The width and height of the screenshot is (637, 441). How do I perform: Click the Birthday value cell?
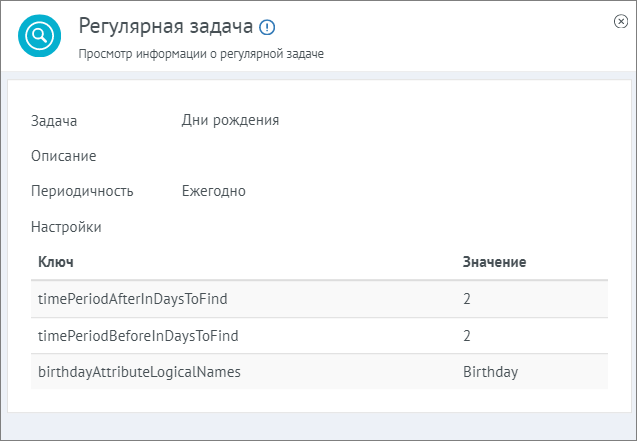(x=490, y=372)
